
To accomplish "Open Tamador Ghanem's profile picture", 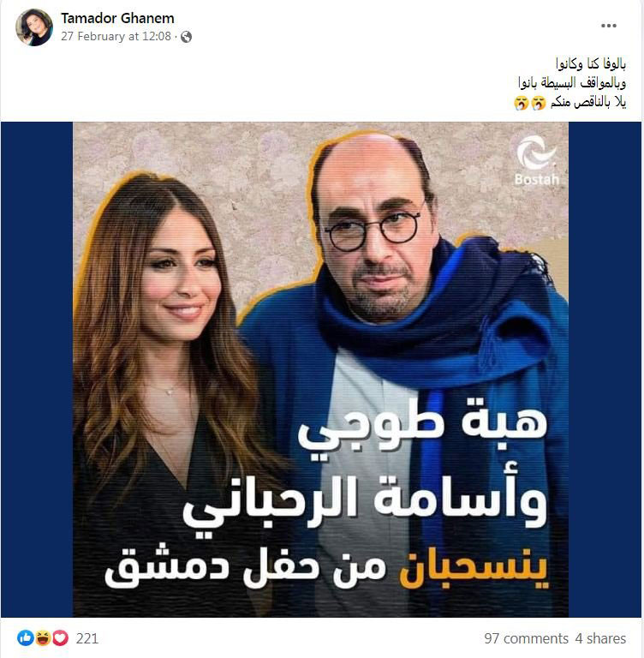I will (34, 27).
